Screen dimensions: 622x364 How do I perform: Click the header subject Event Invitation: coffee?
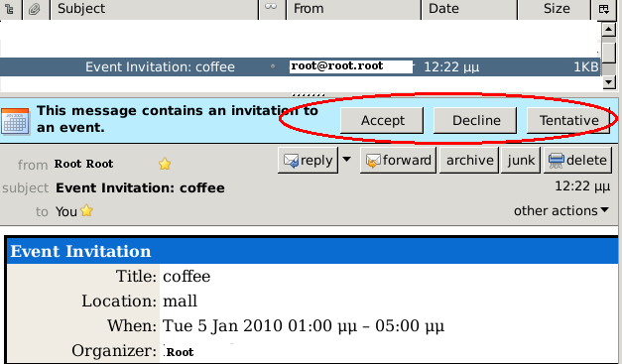click(x=140, y=187)
